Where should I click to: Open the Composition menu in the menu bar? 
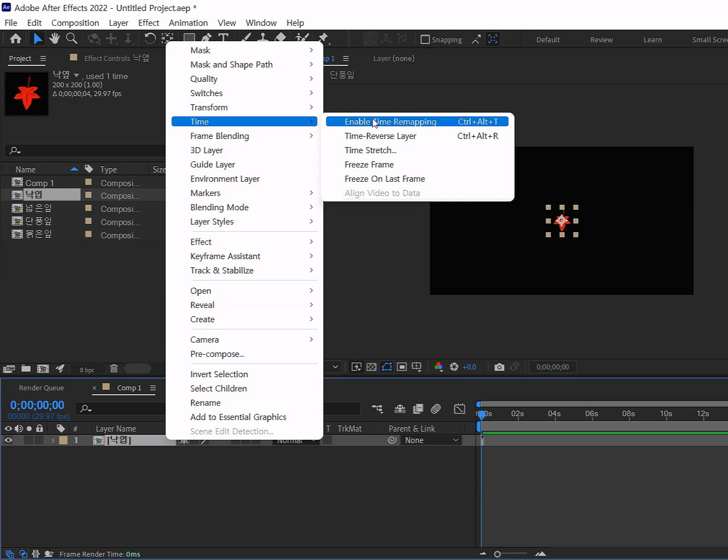pyautogui.click(x=75, y=23)
